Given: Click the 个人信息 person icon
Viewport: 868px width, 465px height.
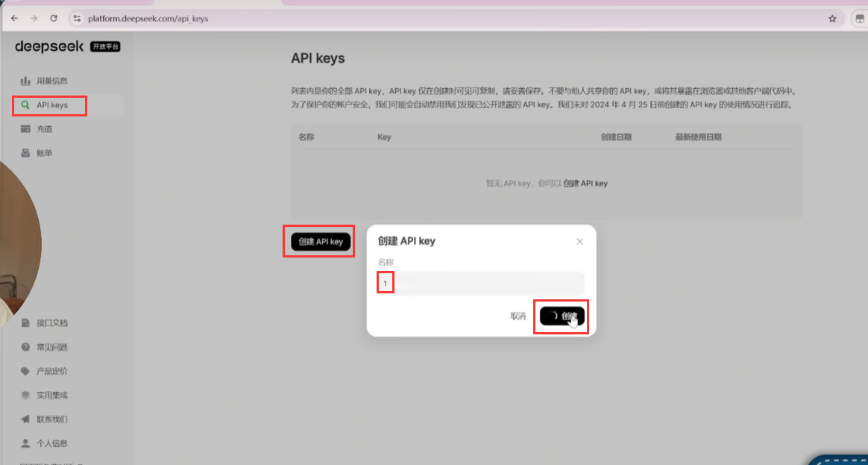Looking at the screenshot, I should coord(25,443).
